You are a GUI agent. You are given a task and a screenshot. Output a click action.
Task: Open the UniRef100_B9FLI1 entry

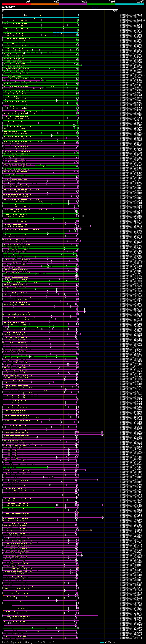[x=131, y=309]
